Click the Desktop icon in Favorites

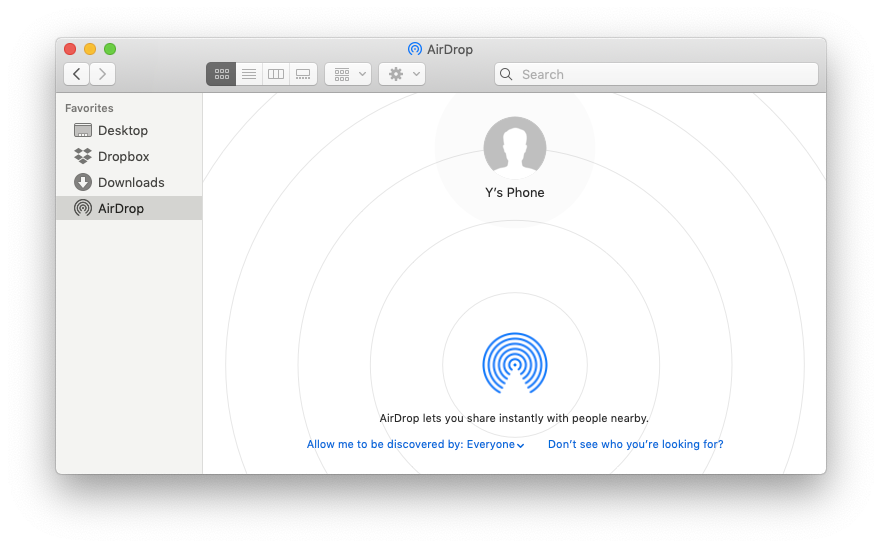click(x=83, y=131)
